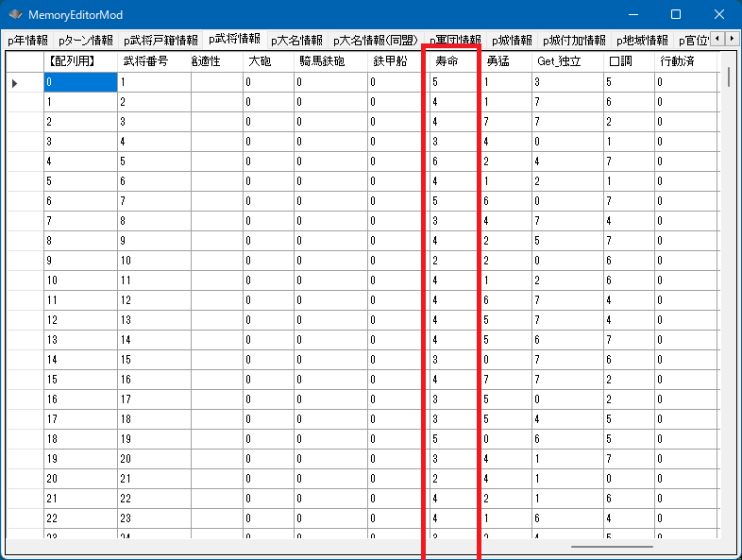Open the p大名情報 tab
Image resolution: width=742 pixels, height=560 pixels.
[296, 41]
